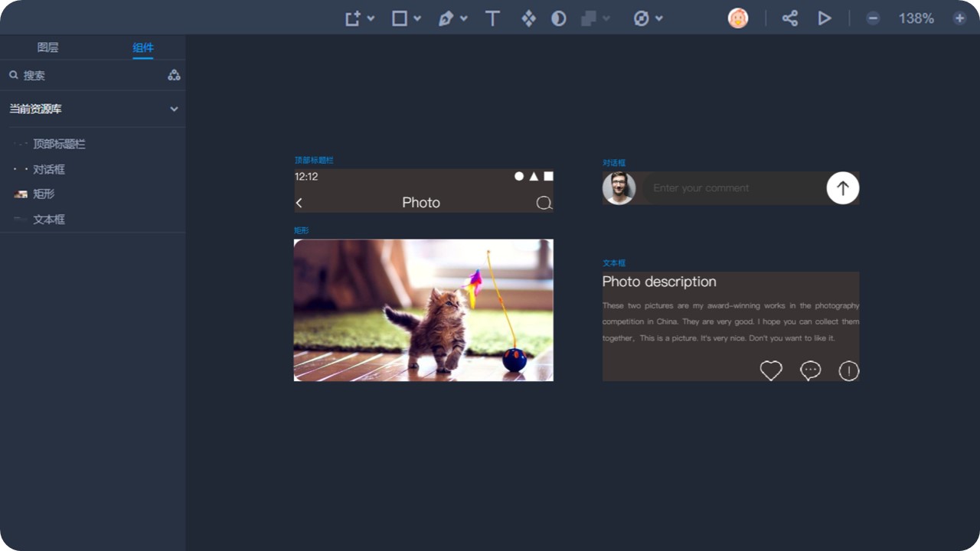
Task: Select the Pen tool
Action: coord(446,18)
